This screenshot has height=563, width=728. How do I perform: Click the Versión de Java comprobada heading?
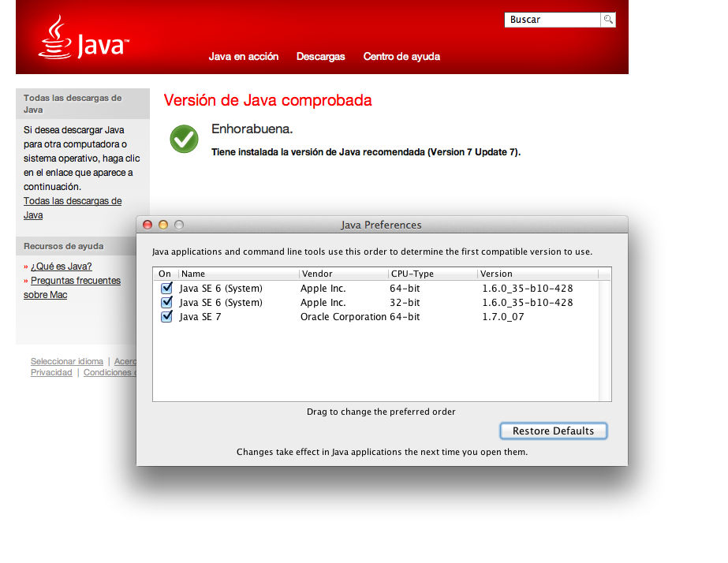(x=267, y=100)
